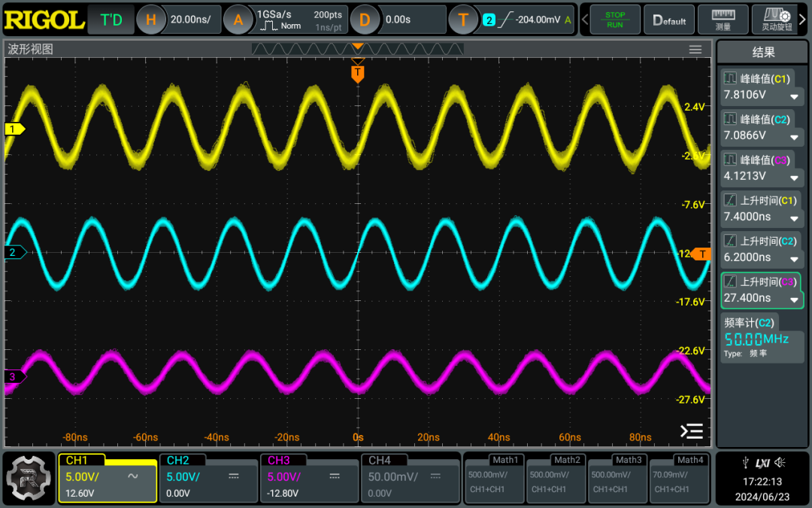Select the flex knob (灵动旋钮) icon
The height and width of the screenshot is (508, 812).
click(x=776, y=20)
